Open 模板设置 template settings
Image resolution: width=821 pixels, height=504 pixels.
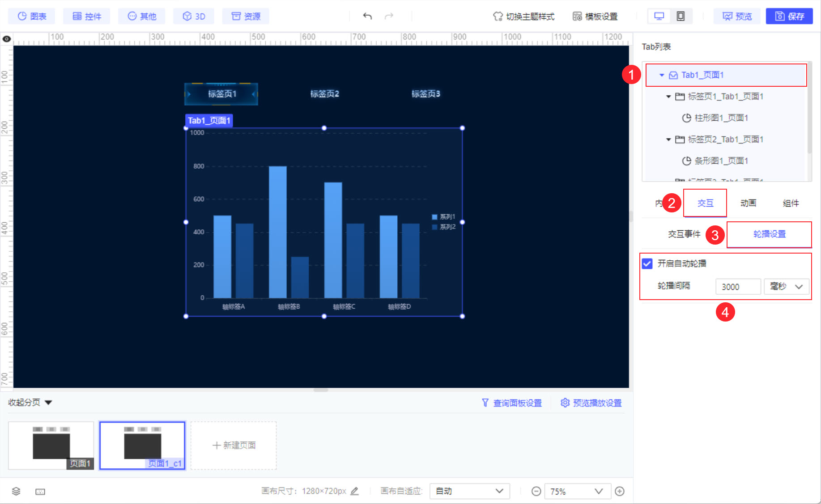click(595, 17)
